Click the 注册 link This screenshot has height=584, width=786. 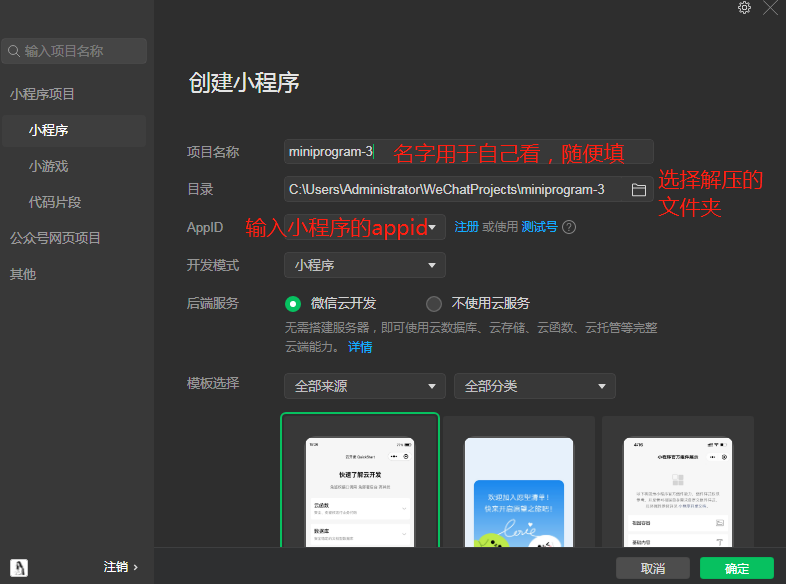point(466,227)
